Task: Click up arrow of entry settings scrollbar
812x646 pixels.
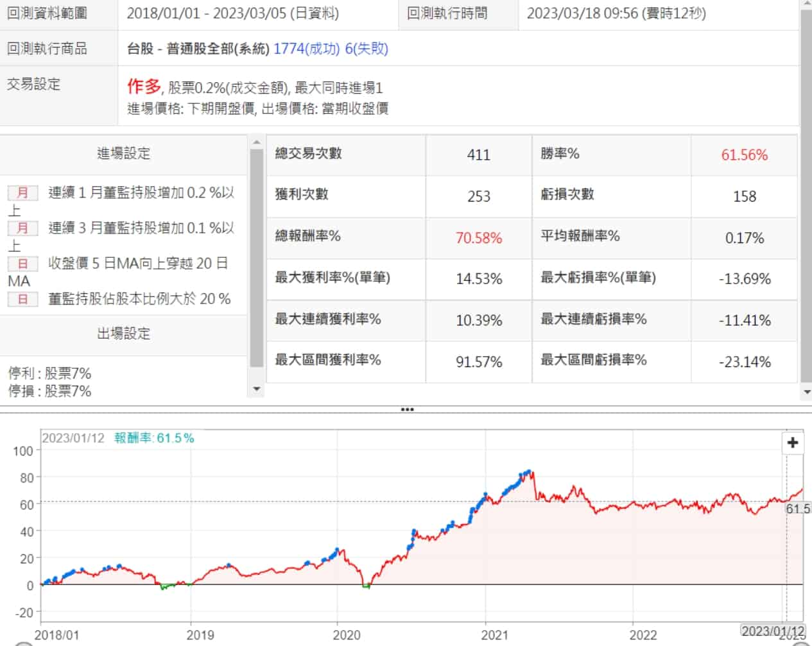Action: click(257, 142)
